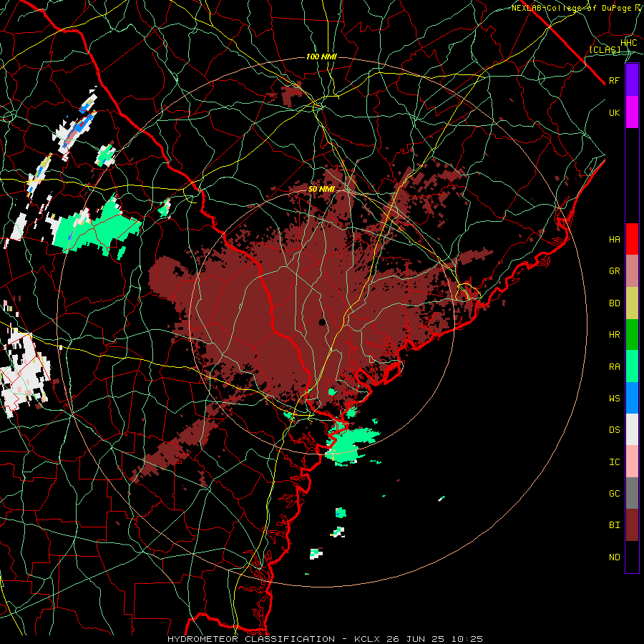The width and height of the screenshot is (644, 644).
Task: Click the RF purple legend swatch
Action: 632,80
